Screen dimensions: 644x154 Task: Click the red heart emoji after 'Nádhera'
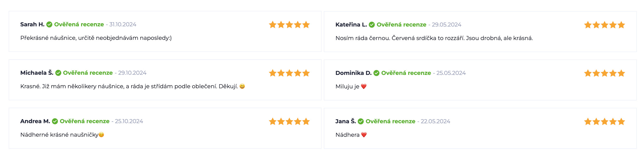[364, 135]
